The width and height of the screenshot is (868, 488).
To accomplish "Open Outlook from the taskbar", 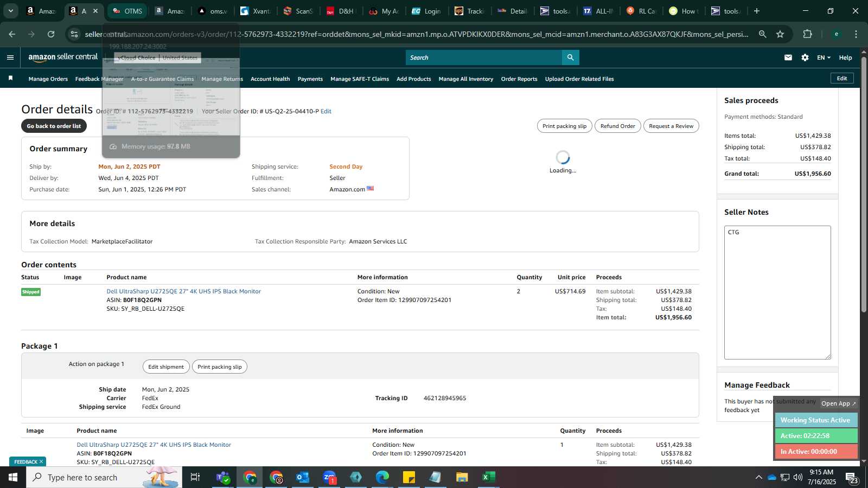I will 303,477.
